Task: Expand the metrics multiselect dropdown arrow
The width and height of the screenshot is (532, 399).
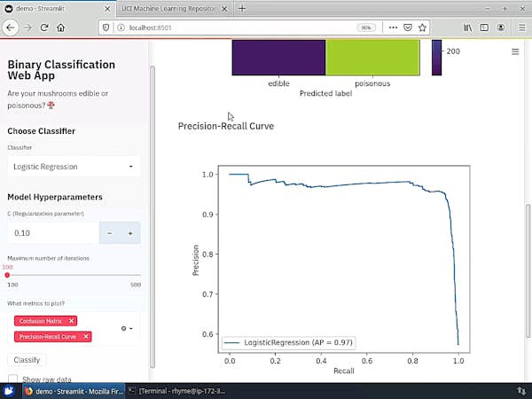Action: click(x=131, y=328)
